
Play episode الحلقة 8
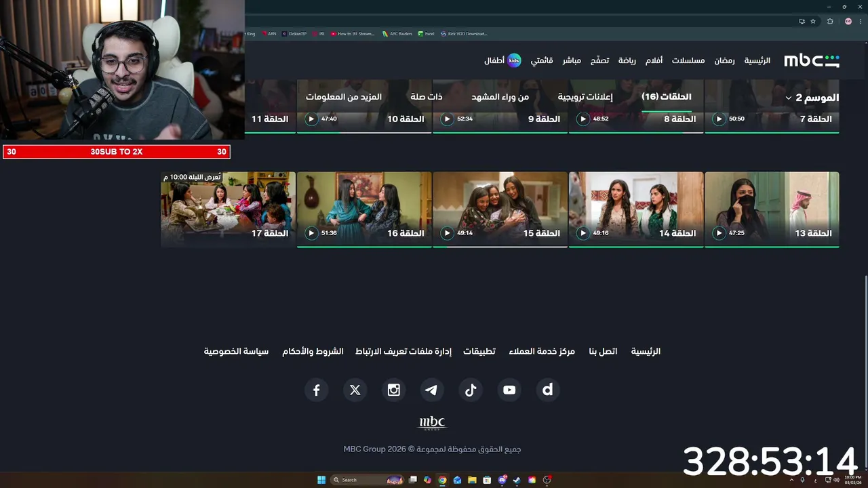pyautogui.click(x=583, y=119)
